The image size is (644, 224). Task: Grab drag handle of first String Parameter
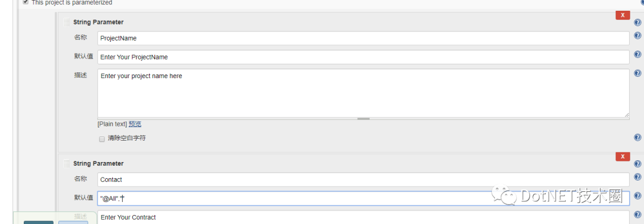[x=67, y=22]
